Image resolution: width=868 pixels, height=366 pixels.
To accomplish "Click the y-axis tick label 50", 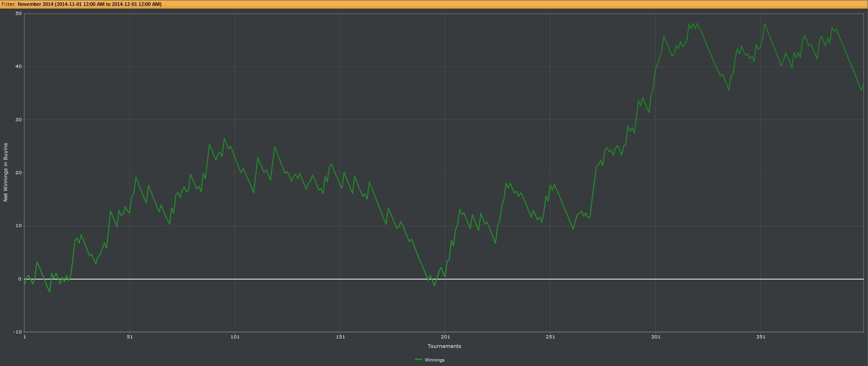I will pos(19,14).
